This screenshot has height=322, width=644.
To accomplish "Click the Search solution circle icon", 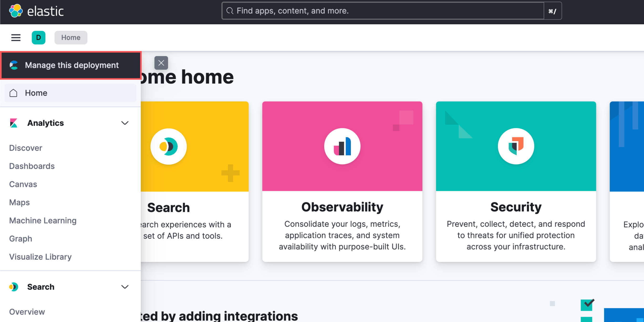I will click(x=168, y=146).
